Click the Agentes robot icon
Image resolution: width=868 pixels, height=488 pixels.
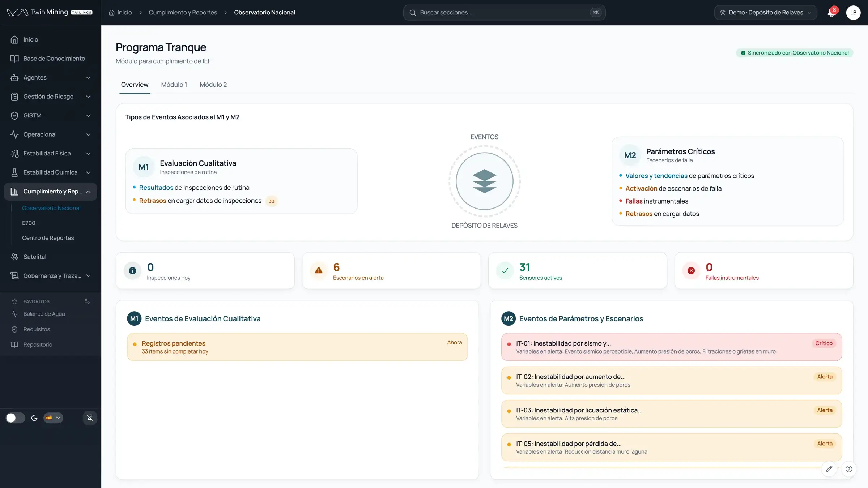14,77
